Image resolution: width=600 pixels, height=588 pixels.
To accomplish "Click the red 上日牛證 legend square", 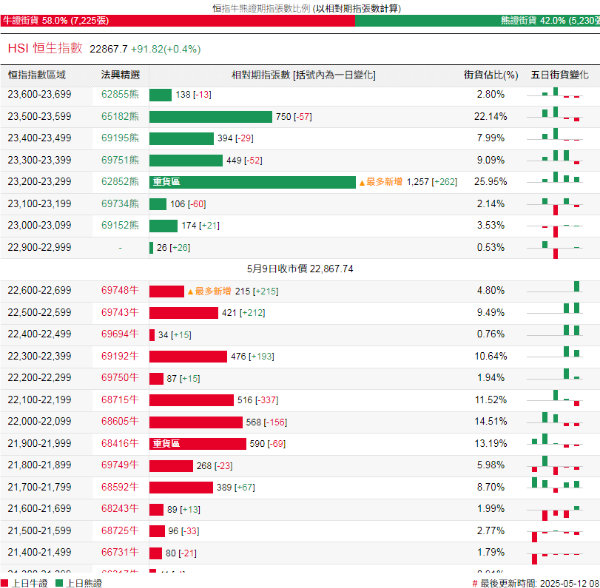I will (x=5, y=583).
